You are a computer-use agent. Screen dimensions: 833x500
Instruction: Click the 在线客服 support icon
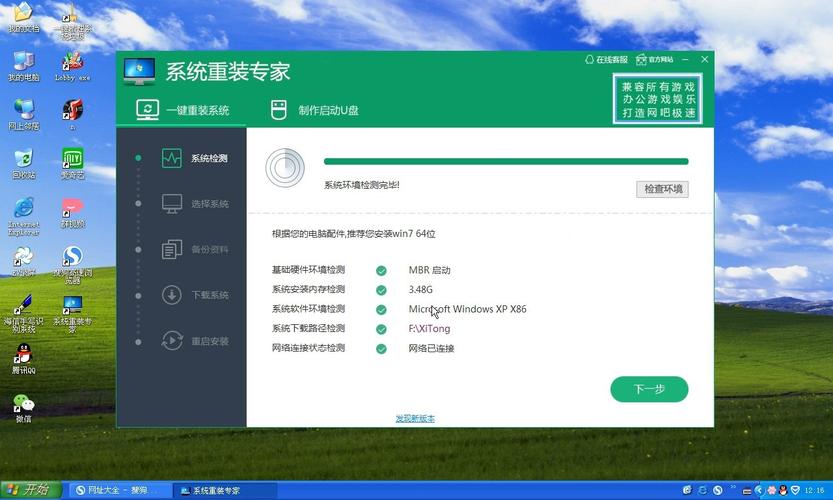(x=589, y=60)
